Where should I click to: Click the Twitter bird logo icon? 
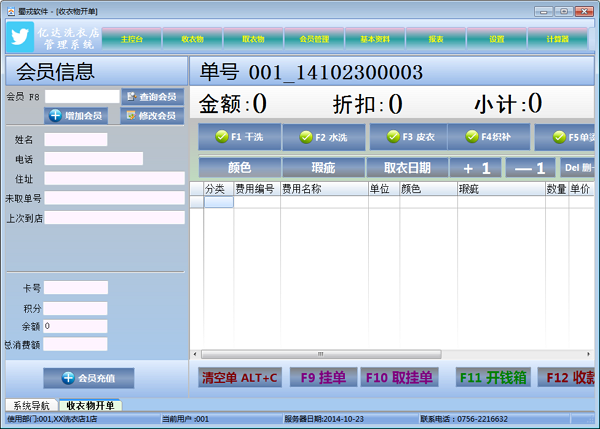(x=20, y=37)
